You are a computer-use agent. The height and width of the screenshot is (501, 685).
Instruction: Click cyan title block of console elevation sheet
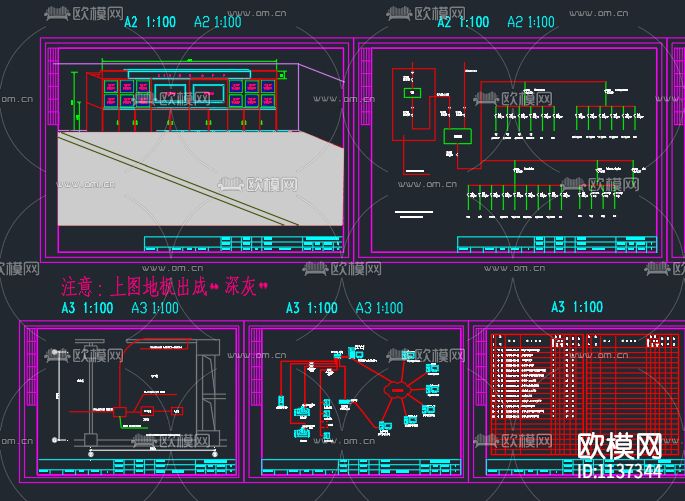[243, 244]
